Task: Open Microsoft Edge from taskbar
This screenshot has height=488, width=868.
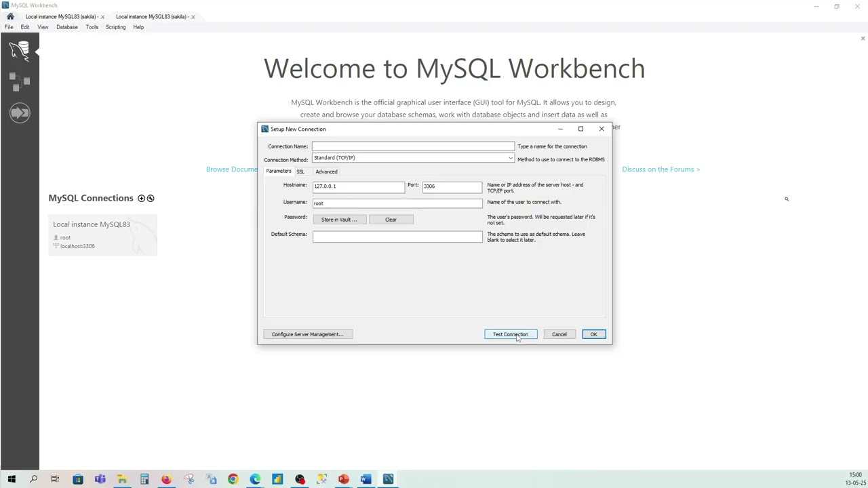Action: [x=255, y=479]
